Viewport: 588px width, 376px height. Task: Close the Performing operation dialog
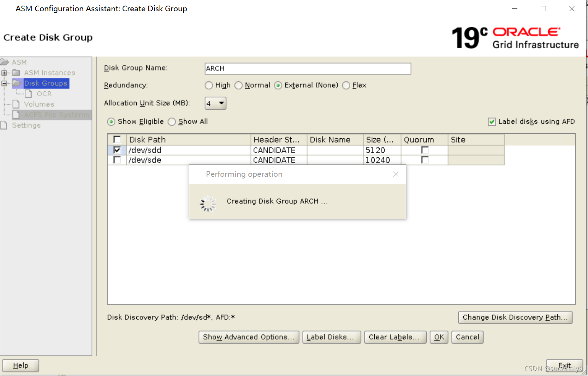(396, 174)
